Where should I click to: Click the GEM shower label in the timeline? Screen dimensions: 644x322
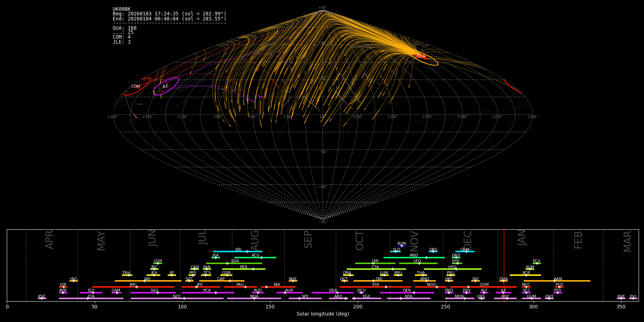pyautogui.click(x=464, y=250)
